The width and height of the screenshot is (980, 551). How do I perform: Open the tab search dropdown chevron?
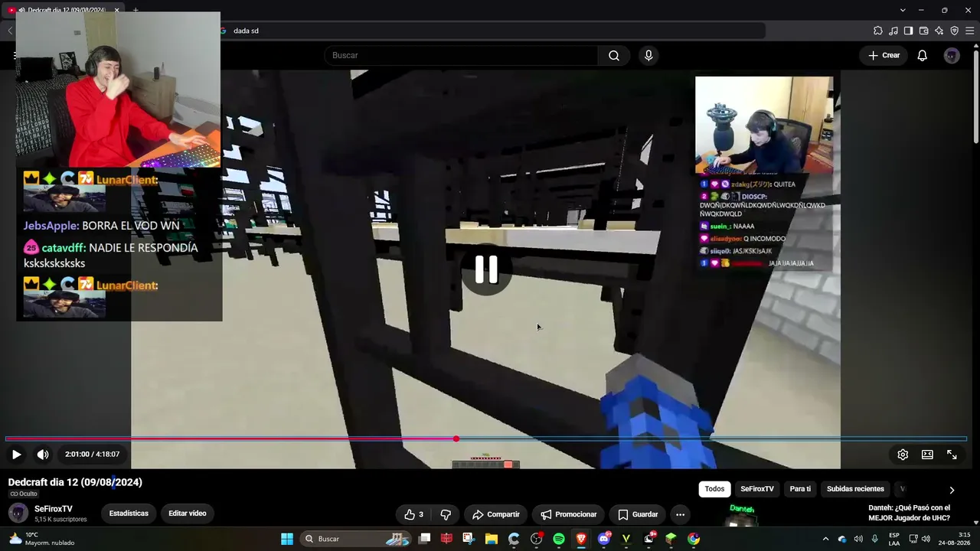[x=903, y=10]
